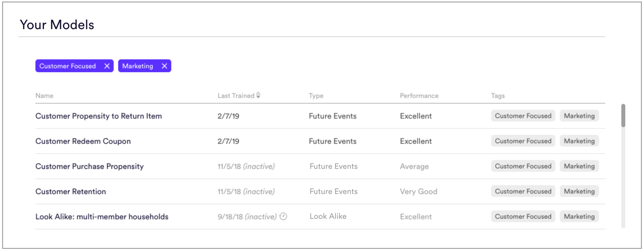Click the Name column header

44,96
